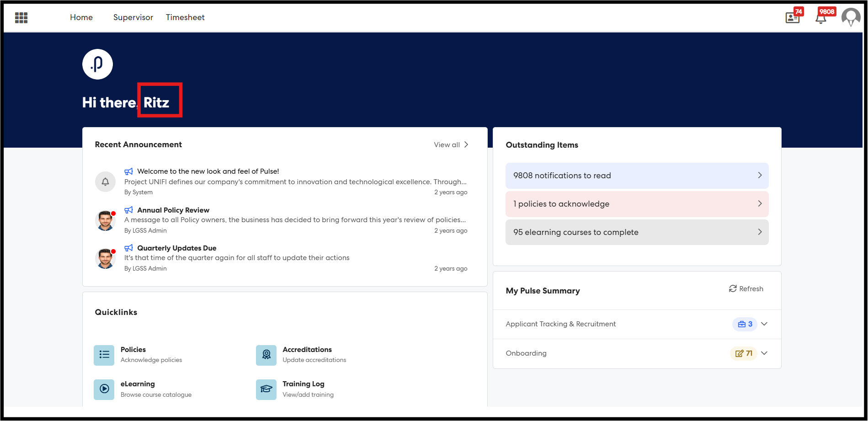868x421 pixels.
Task: Click the user profile avatar icon
Action: (x=850, y=18)
